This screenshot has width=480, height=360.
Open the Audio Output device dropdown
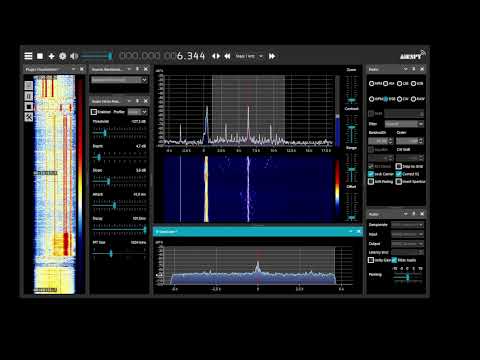[x=407, y=243]
